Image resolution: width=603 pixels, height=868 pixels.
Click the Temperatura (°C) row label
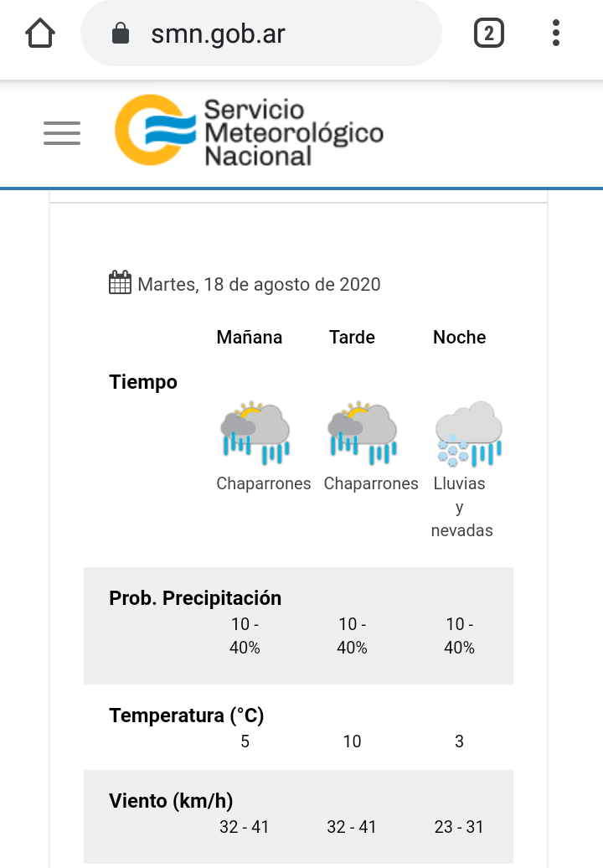point(186,716)
